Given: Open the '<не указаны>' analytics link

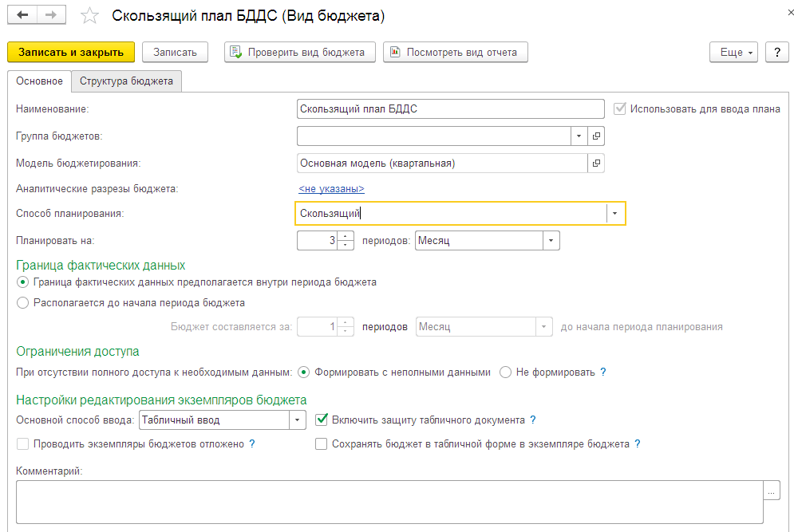Looking at the screenshot, I should [x=331, y=189].
